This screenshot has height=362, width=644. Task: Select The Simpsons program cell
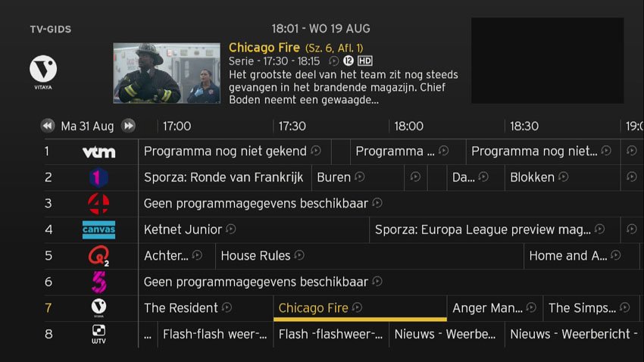[x=591, y=307]
